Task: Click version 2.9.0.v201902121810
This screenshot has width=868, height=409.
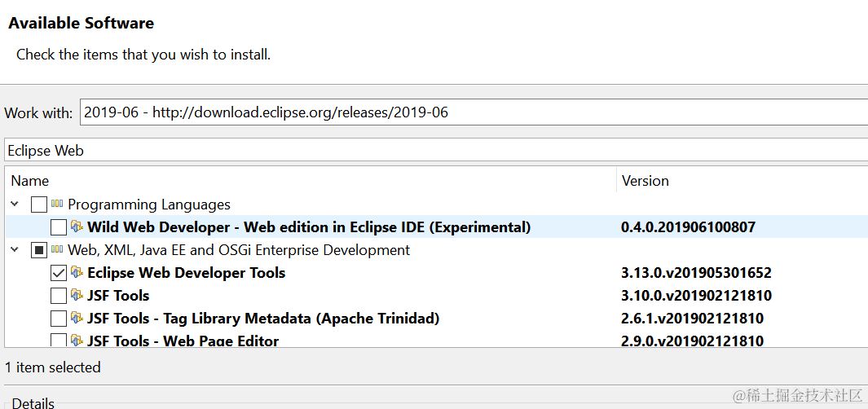Action: (693, 340)
